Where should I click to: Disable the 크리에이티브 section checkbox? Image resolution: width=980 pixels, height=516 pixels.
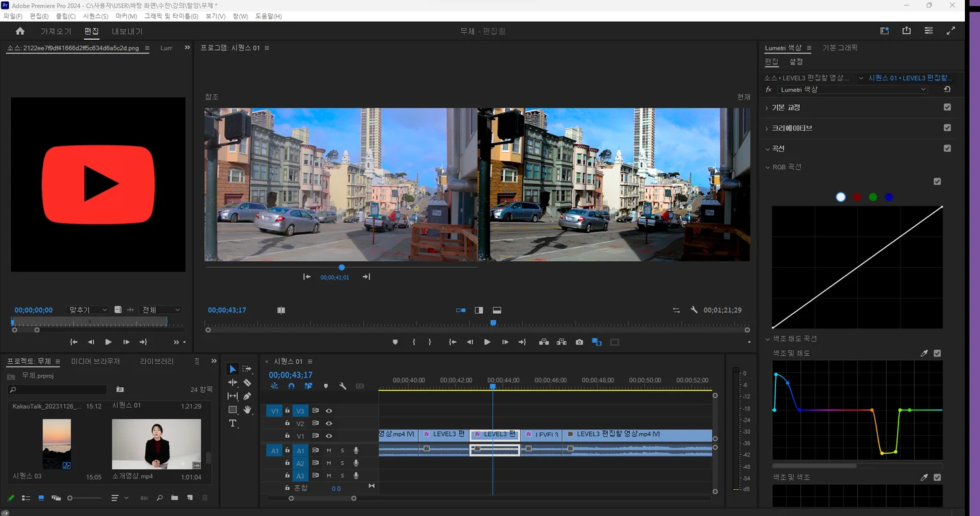pyautogui.click(x=947, y=128)
